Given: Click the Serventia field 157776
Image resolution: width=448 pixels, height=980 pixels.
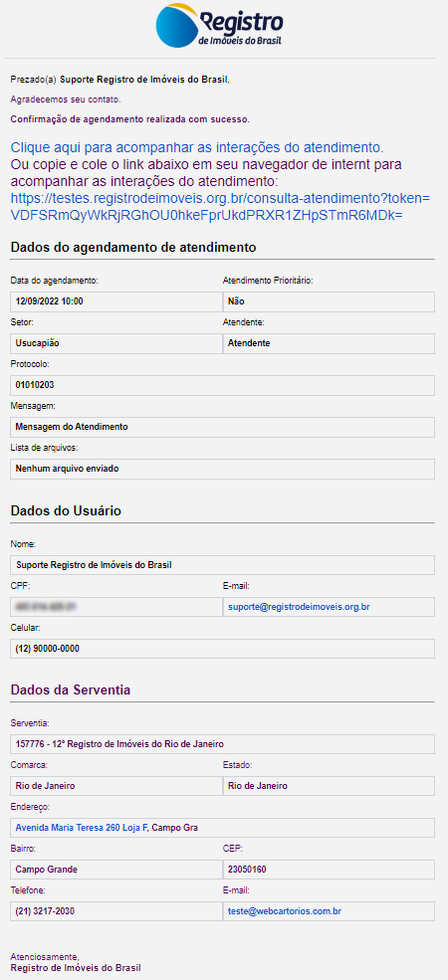Looking at the screenshot, I should 223,744.
